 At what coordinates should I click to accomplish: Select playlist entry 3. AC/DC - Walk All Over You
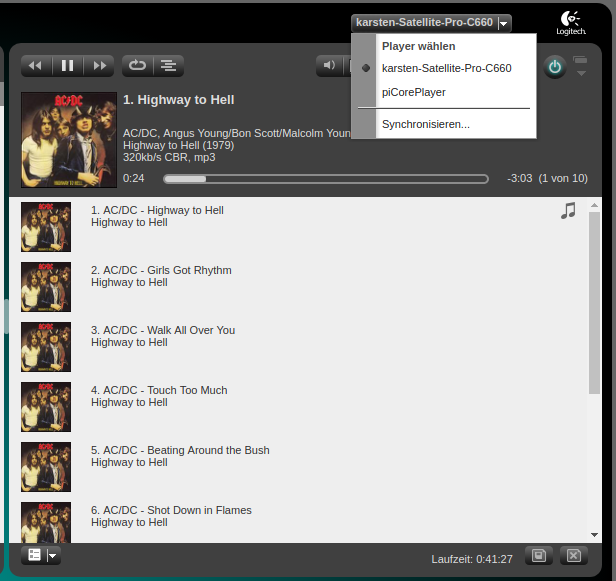tap(163, 330)
